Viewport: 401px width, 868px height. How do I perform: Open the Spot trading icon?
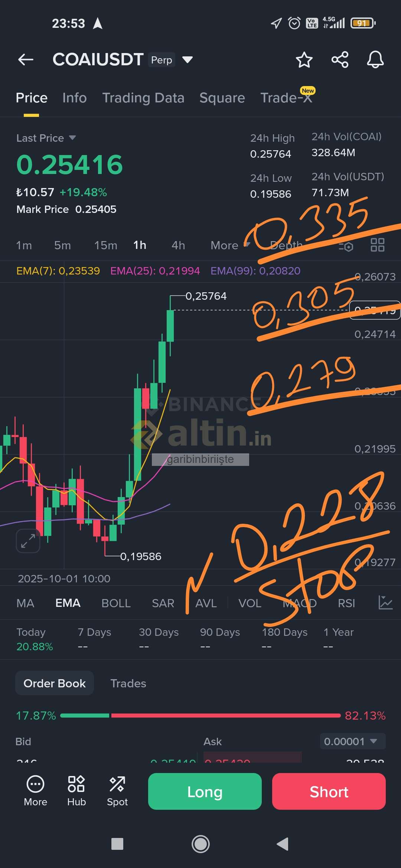(x=117, y=791)
